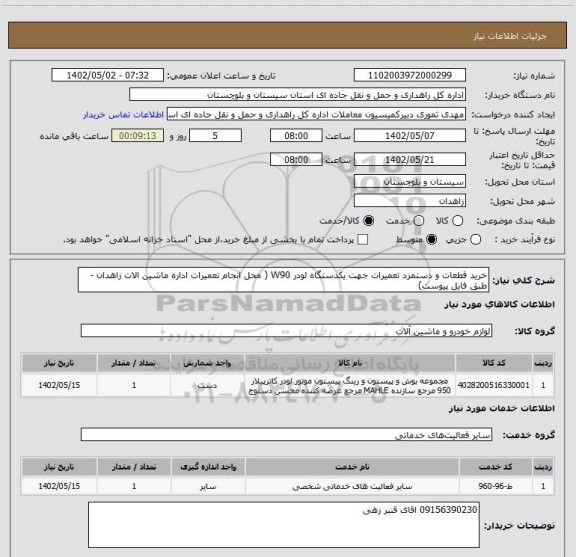
Task: Click the need number field 1102003972000299
Action: [x=410, y=75]
